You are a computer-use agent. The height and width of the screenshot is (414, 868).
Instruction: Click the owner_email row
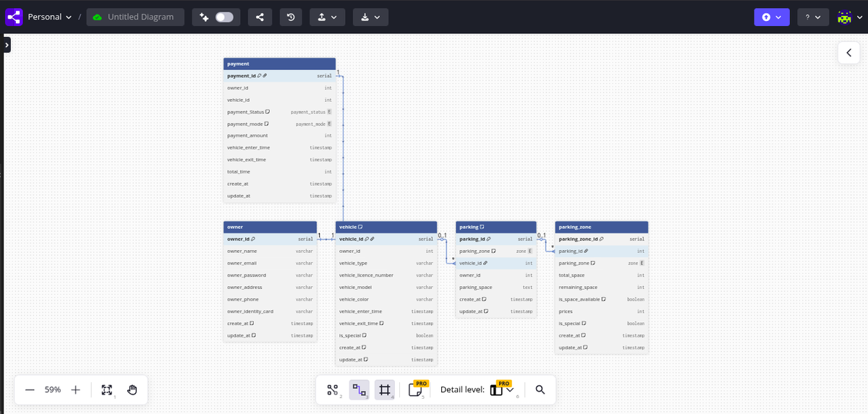click(x=270, y=263)
